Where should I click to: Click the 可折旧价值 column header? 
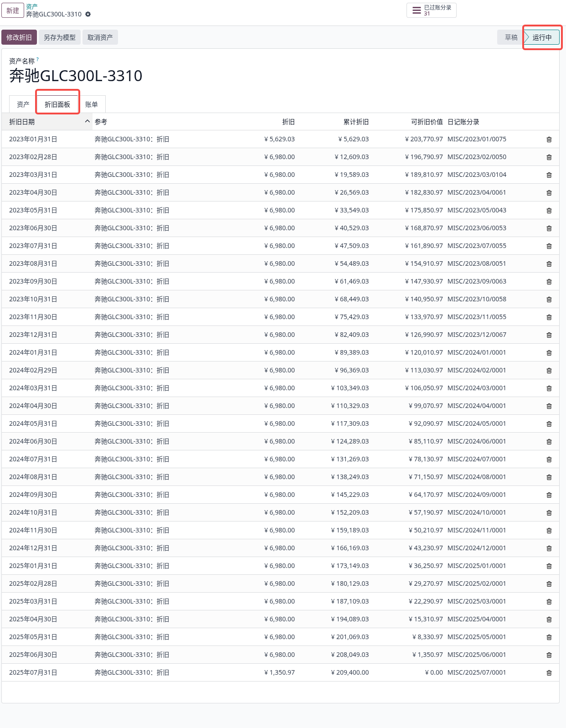pyautogui.click(x=427, y=122)
